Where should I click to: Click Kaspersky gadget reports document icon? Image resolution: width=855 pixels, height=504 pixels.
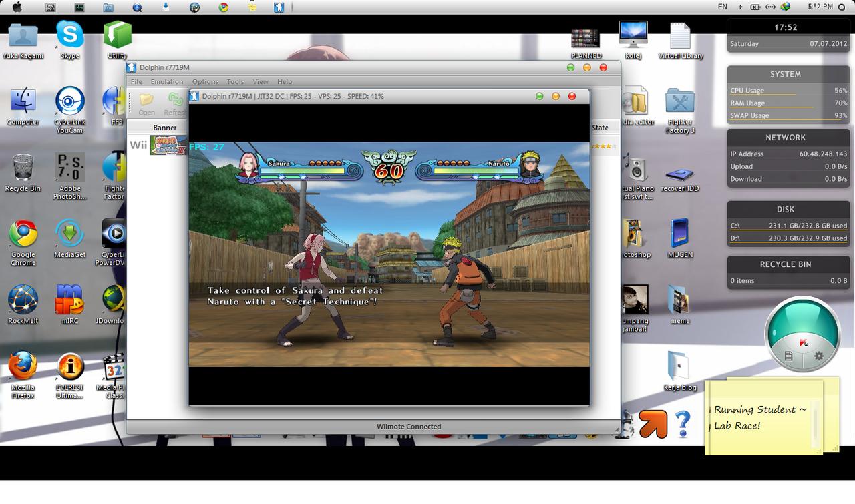pyautogui.click(x=788, y=356)
